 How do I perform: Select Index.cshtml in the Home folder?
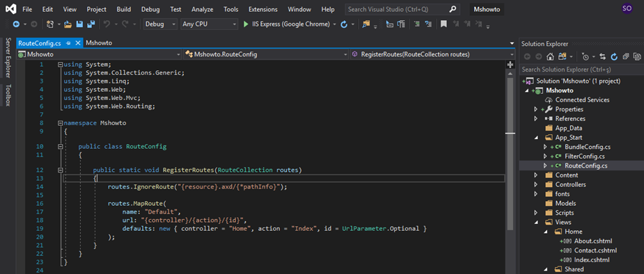point(591,259)
